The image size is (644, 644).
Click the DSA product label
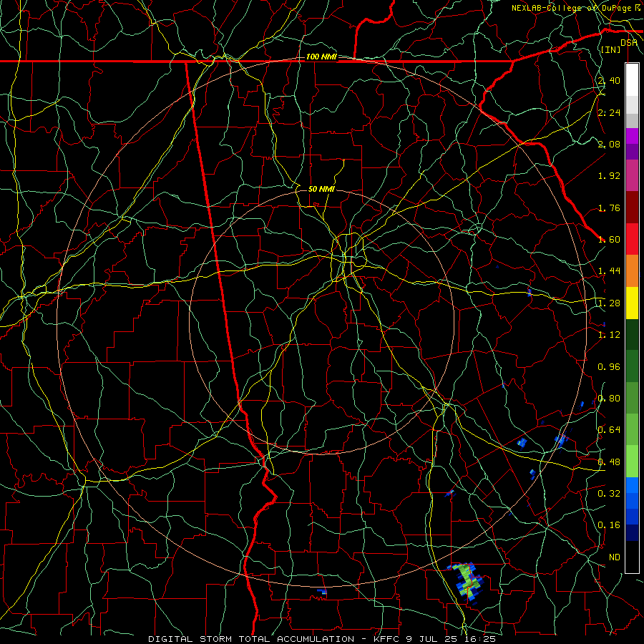click(629, 42)
